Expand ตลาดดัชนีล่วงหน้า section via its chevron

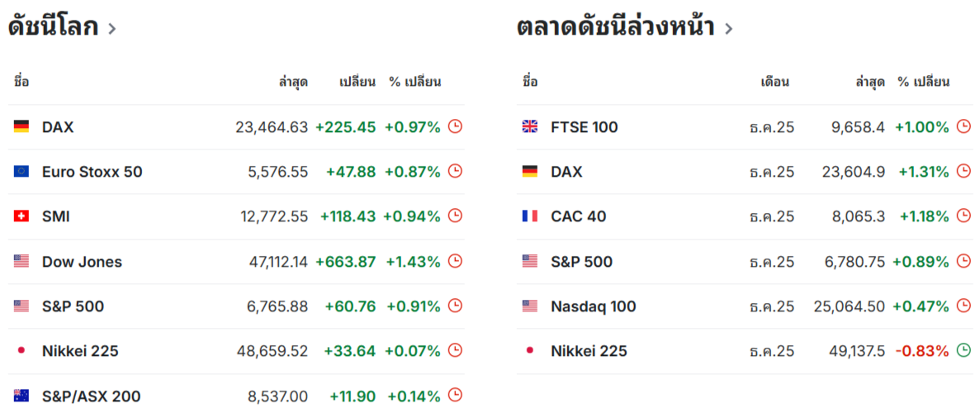728,29
